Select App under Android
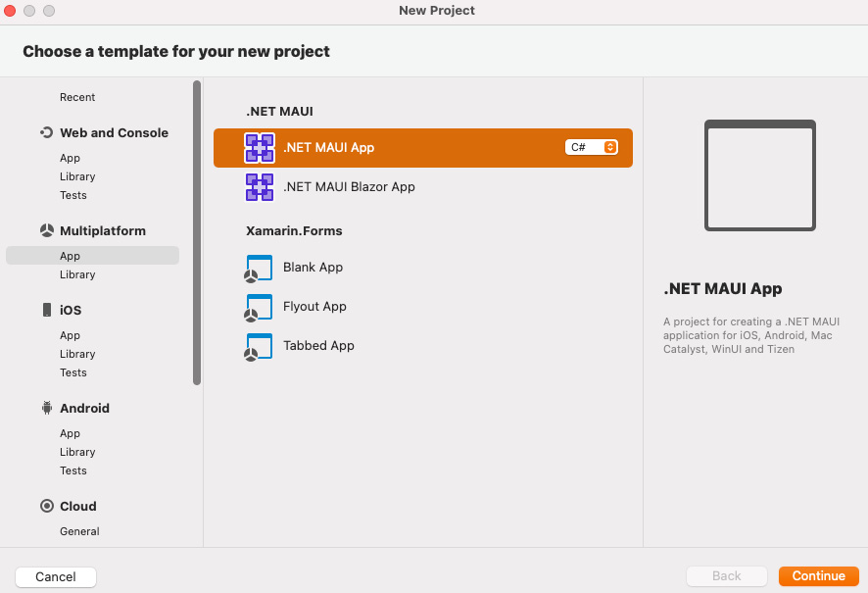 70,433
